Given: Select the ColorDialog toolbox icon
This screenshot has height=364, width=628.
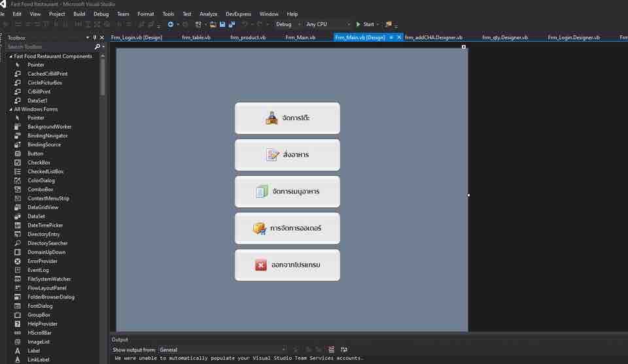Looking at the screenshot, I should coord(18,180).
